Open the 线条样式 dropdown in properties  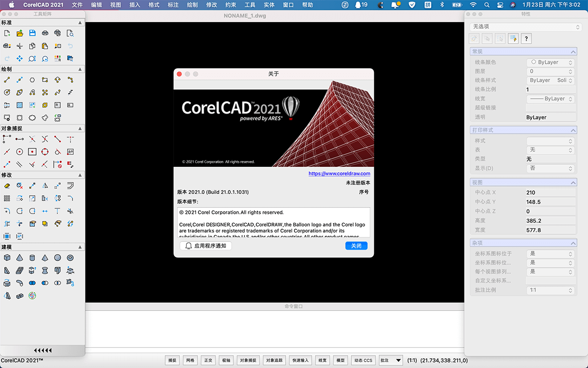(x=550, y=80)
